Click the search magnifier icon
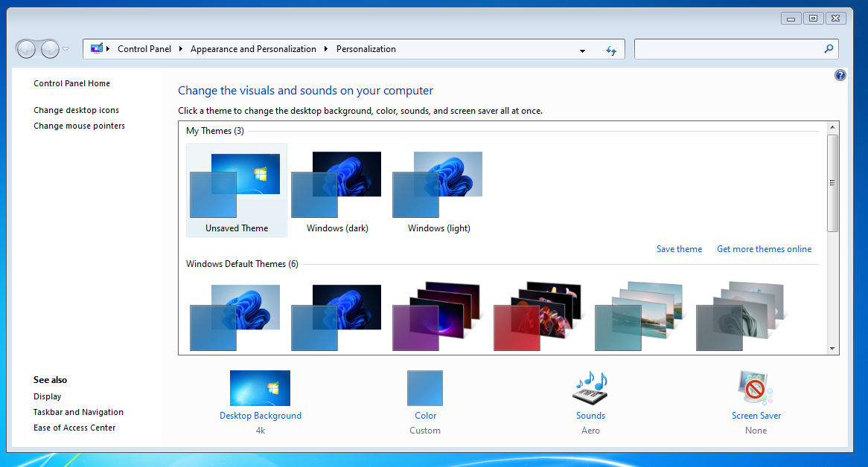868x467 pixels. point(829,48)
